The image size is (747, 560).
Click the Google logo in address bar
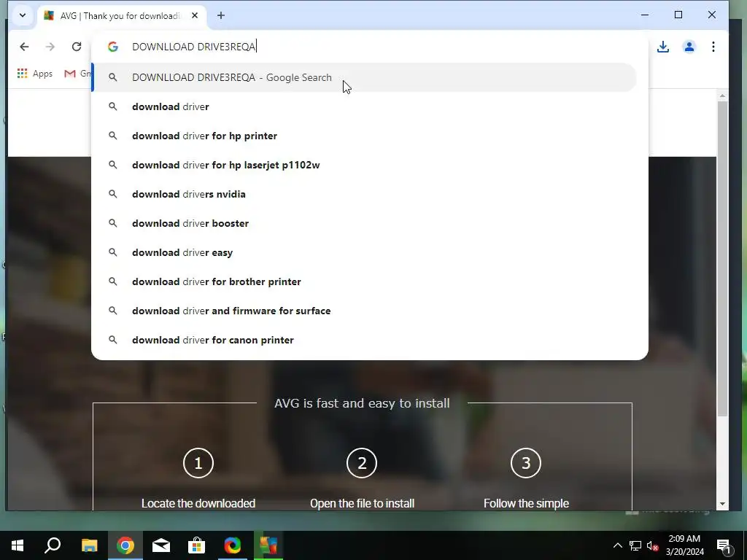pyautogui.click(x=113, y=47)
